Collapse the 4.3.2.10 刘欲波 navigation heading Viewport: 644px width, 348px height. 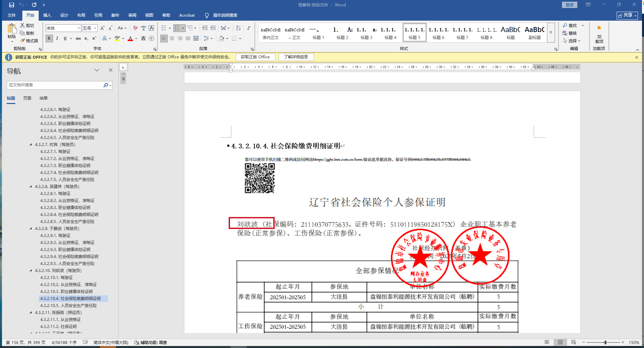tap(31, 271)
